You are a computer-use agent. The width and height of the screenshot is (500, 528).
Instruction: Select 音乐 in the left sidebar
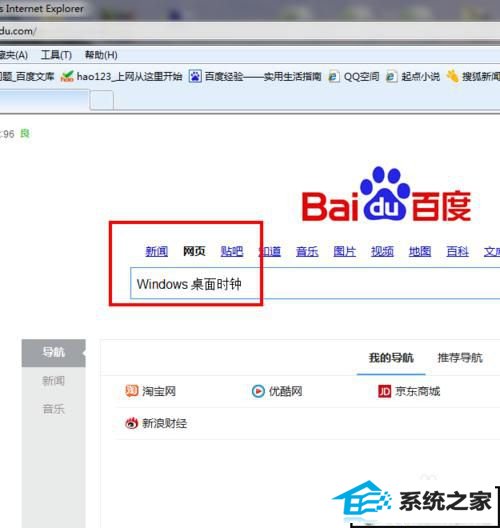click(x=54, y=409)
